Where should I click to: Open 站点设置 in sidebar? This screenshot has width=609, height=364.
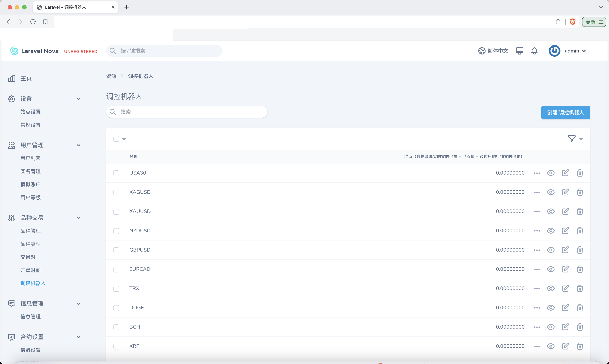click(x=30, y=112)
